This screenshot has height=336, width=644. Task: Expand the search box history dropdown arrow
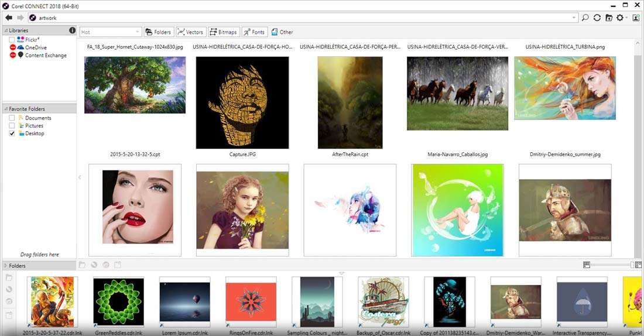click(x=574, y=18)
